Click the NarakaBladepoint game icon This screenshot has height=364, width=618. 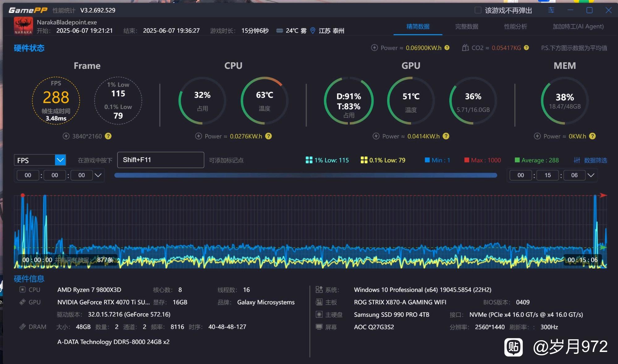click(x=23, y=27)
